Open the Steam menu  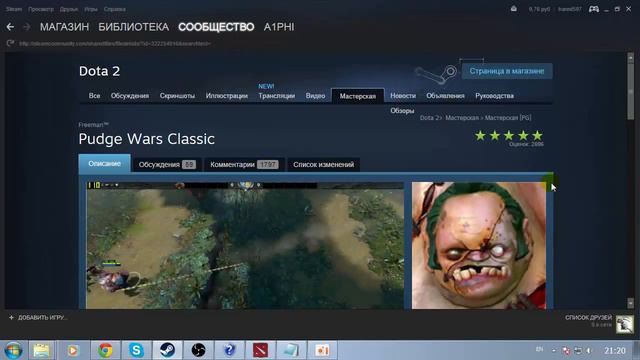click(x=13, y=9)
